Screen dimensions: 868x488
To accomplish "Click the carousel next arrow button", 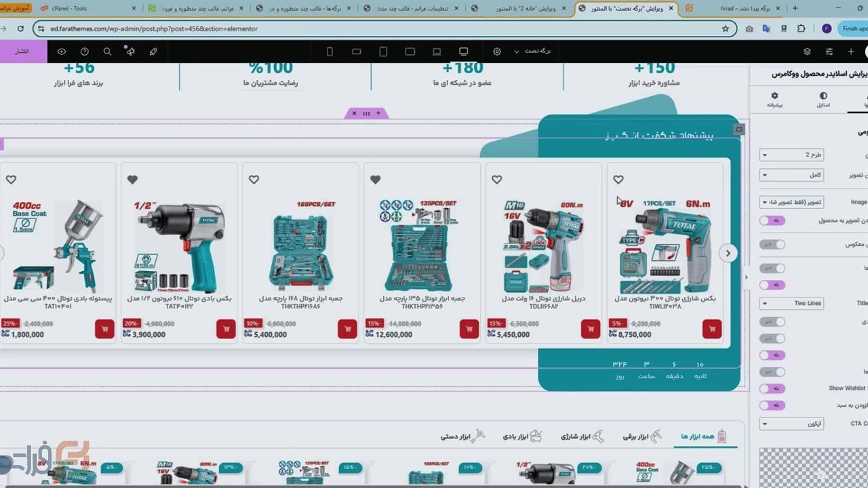I will tap(728, 253).
